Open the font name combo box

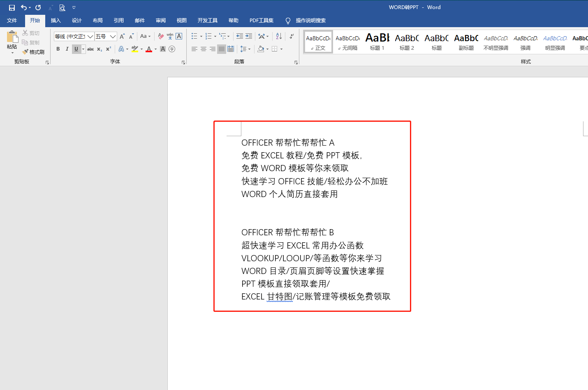coord(74,36)
